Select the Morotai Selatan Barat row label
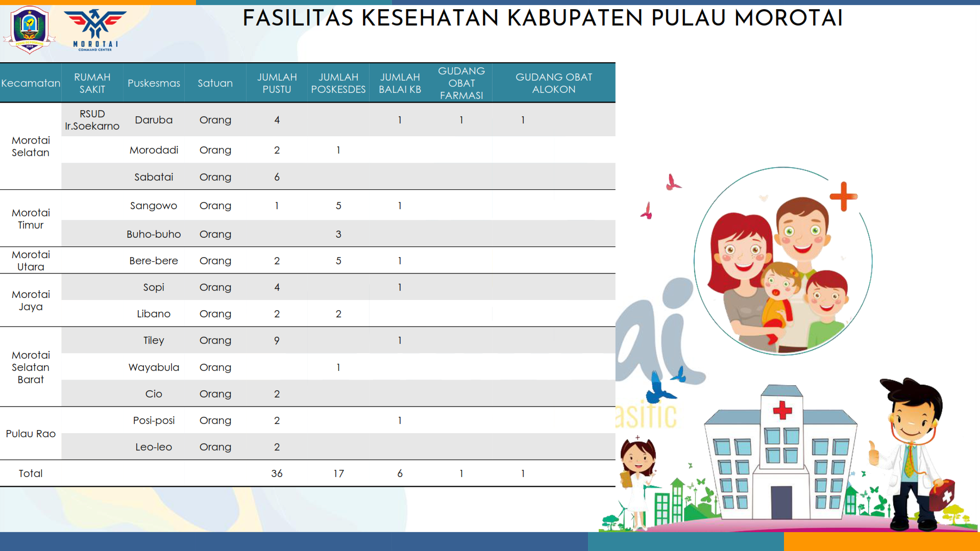Viewport: 980px width, 551px height. point(31,367)
